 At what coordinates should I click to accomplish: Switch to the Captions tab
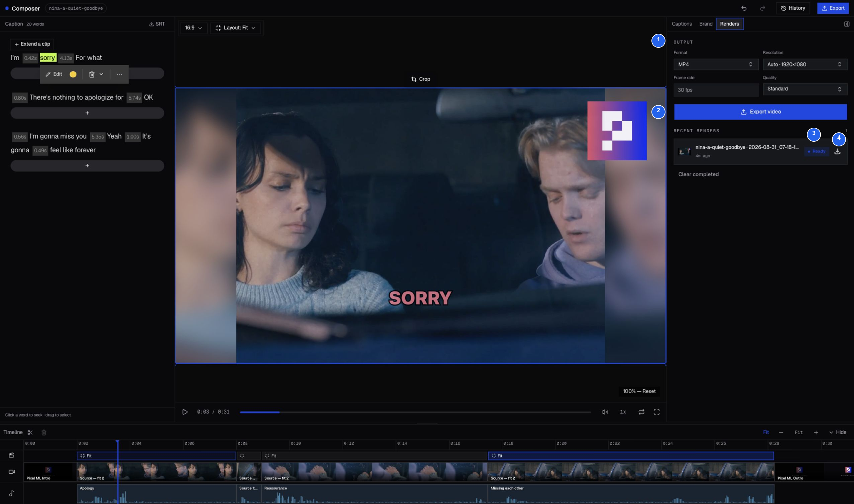[682, 24]
